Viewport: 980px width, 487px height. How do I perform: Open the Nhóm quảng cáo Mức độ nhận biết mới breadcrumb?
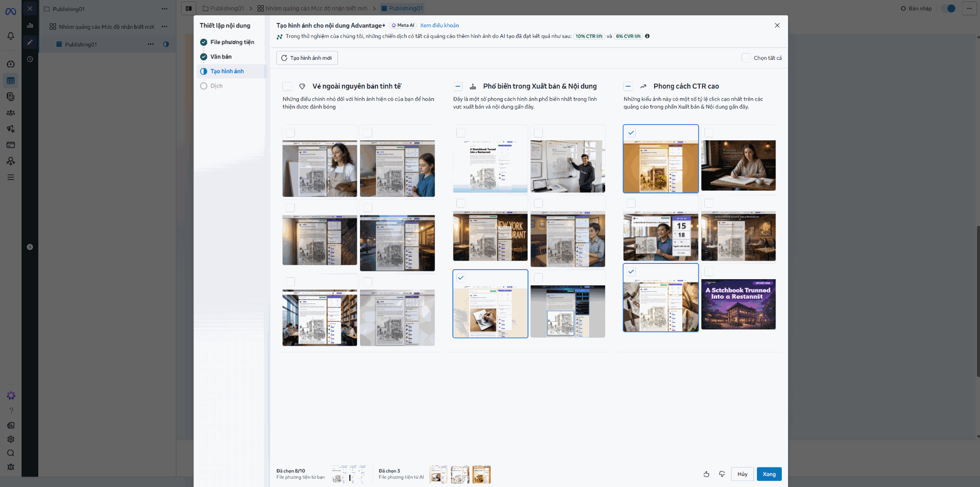pos(313,8)
